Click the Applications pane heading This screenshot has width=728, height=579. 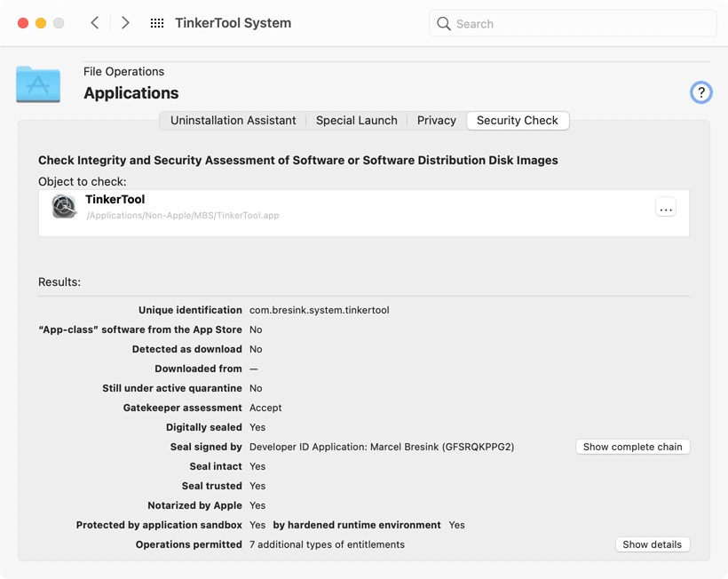coord(131,93)
